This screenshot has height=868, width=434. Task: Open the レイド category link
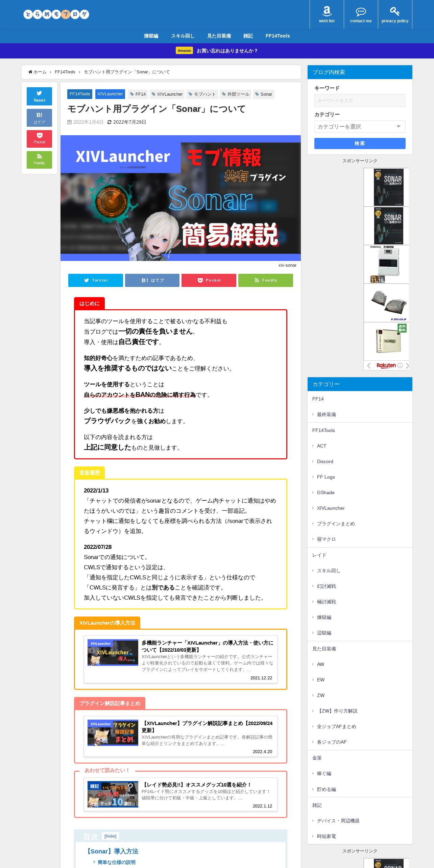pos(319,555)
